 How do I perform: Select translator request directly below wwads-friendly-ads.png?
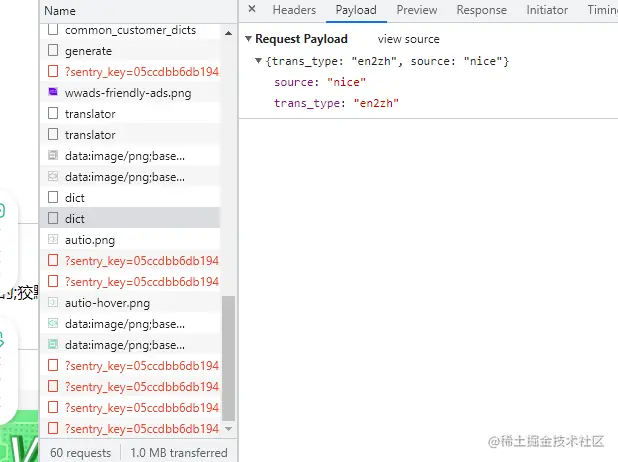pyautogui.click(x=90, y=114)
